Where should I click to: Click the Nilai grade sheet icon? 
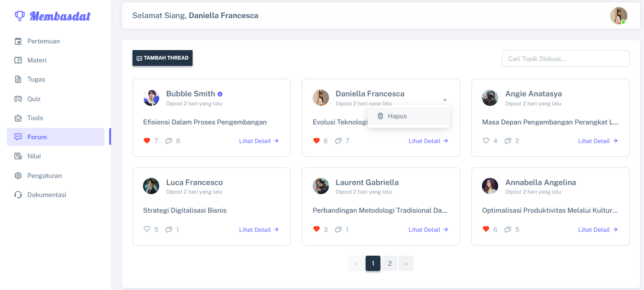(x=18, y=156)
